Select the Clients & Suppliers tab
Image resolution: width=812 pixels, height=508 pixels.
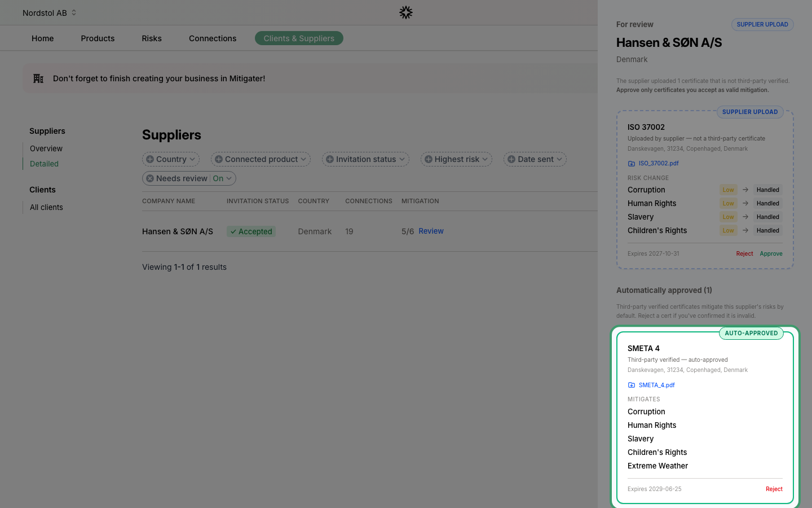tap(299, 38)
